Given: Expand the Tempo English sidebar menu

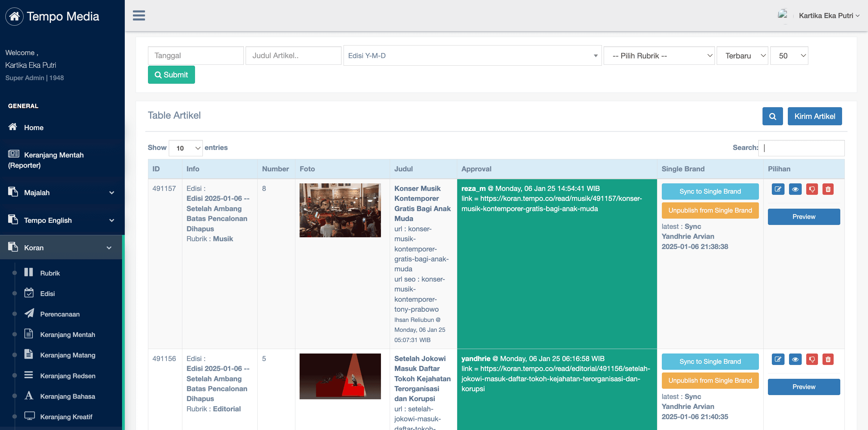Looking at the screenshot, I should (62, 220).
